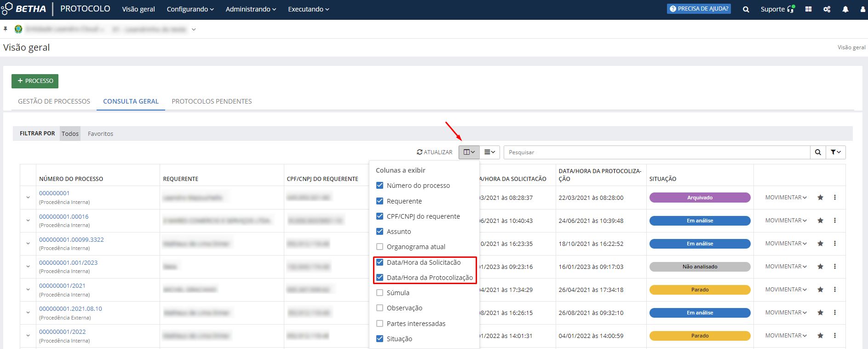Image resolution: width=868 pixels, height=349 pixels.
Task: Open the columns-to-display dropdown button
Action: pos(469,152)
